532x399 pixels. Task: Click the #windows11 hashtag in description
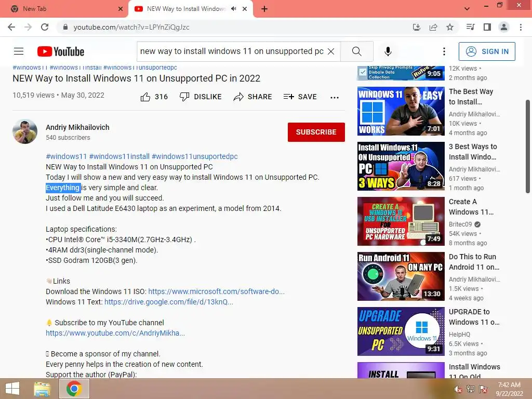click(66, 156)
